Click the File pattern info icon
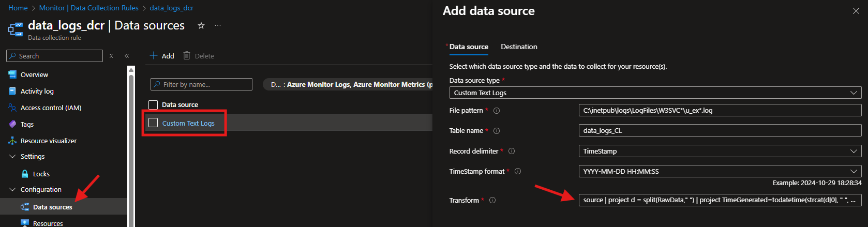The width and height of the screenshot is (868, 227). pos(497,111)
